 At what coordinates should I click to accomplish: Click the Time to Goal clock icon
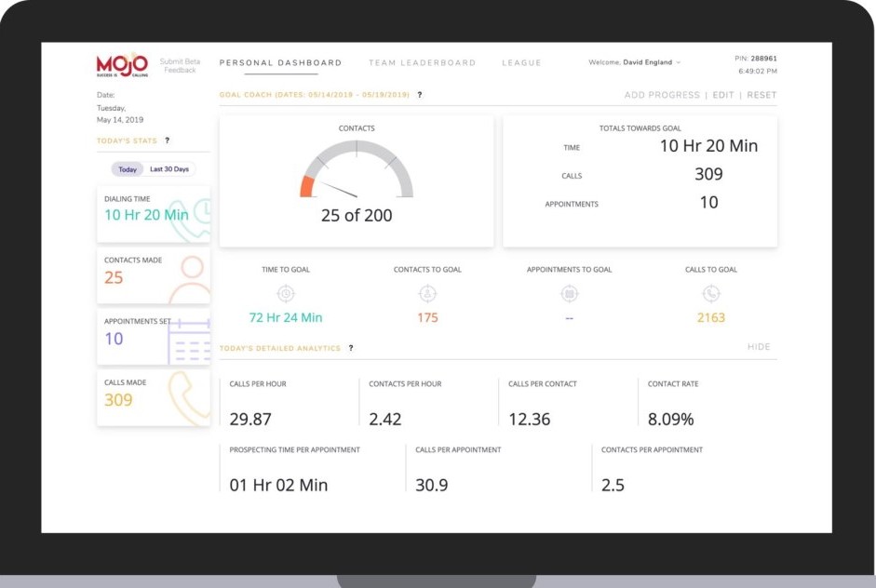(286, 293)
